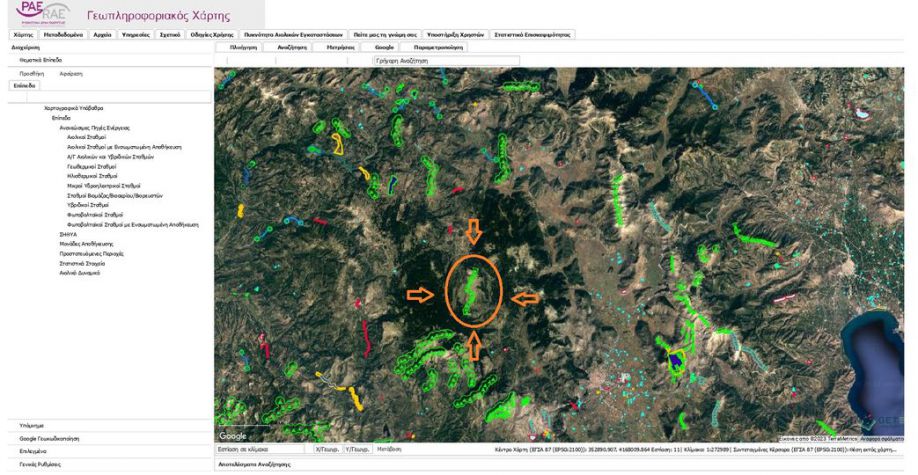Click the Αφαίρεση button
Viewport: 918px width, 475px height.
71,74
